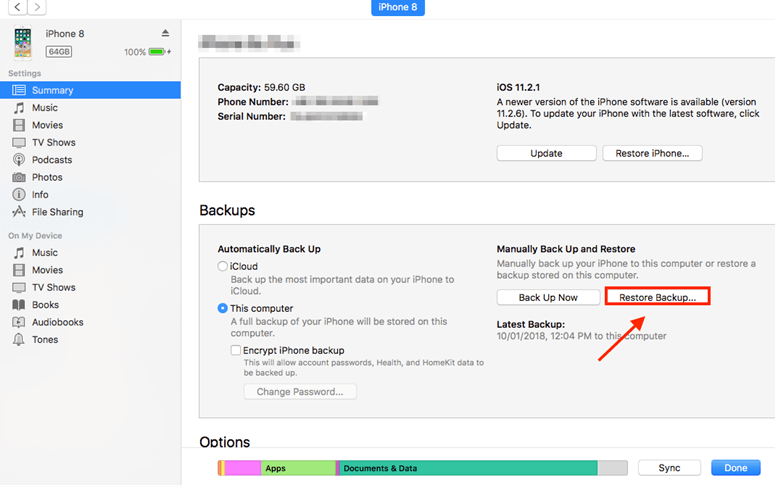Click the Movies film icon under Settings

coord(19,125)
